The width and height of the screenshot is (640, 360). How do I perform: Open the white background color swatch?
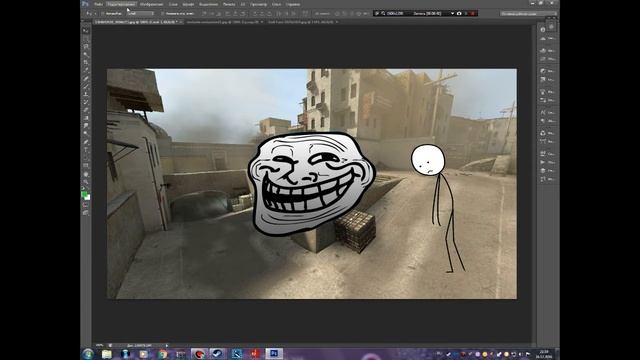pos(88,198)
